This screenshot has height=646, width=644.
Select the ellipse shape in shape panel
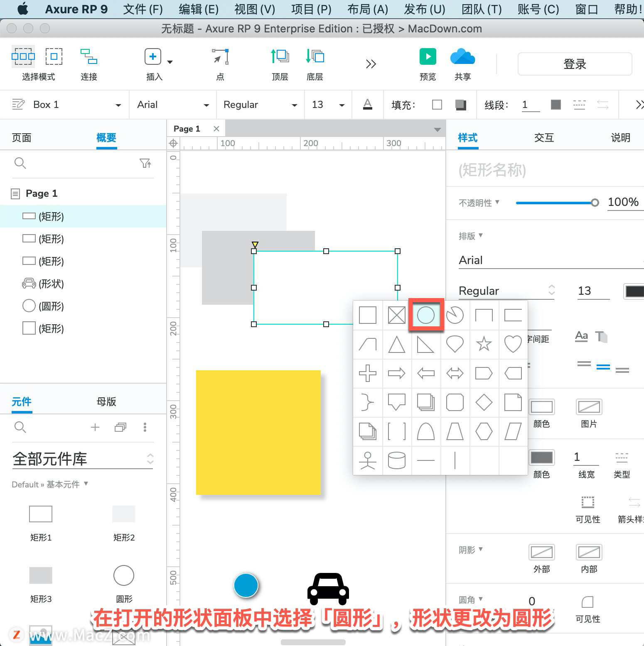point(426,315)
